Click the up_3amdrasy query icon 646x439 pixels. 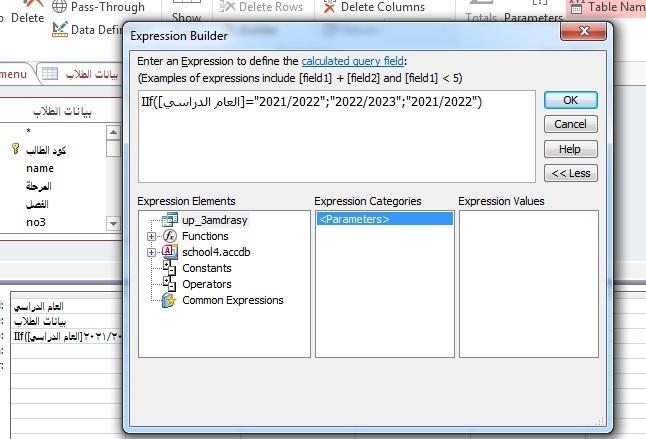click(x=169, y=220)
